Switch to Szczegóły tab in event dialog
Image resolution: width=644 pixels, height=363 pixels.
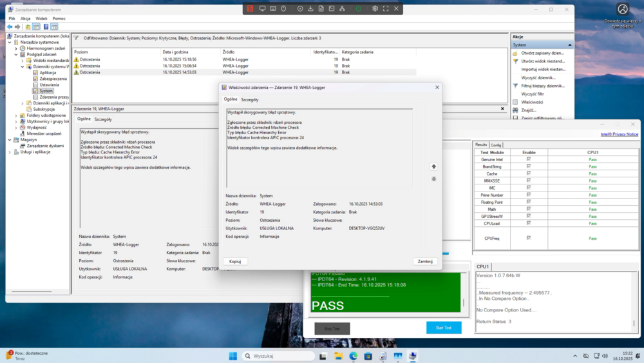pos(250,99)
